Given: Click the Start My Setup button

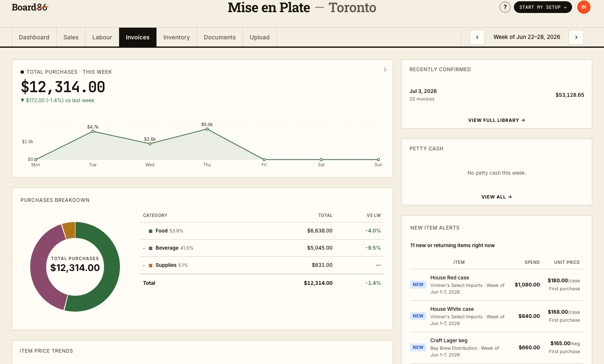Looking at the screenshot, I should point(543,7).
